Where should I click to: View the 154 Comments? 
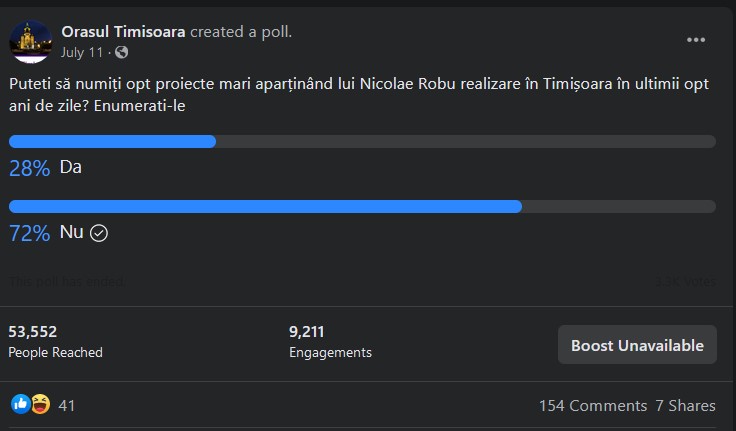coord(593,405)
